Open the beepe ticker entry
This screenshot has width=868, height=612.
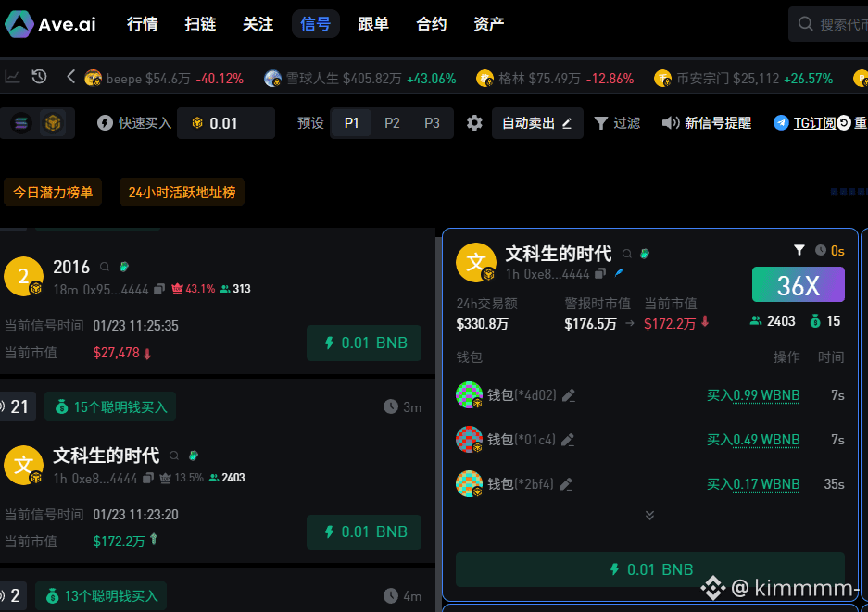tap(164, 79)
